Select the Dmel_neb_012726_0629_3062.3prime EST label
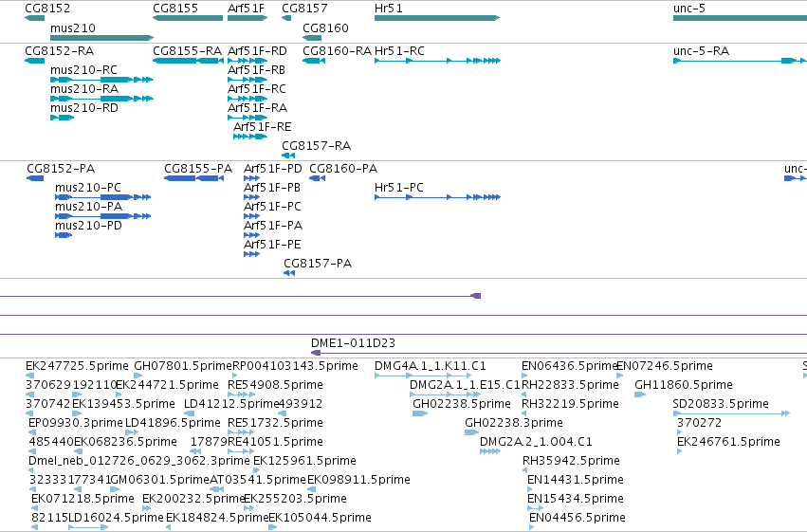807x532 pixels. point(139,461)
